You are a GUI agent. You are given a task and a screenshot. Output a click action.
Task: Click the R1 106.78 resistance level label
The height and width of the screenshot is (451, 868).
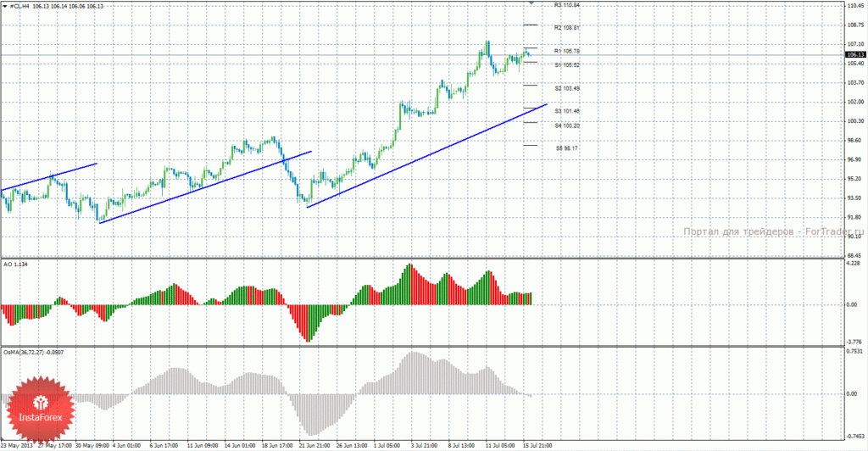pos(567,51)
